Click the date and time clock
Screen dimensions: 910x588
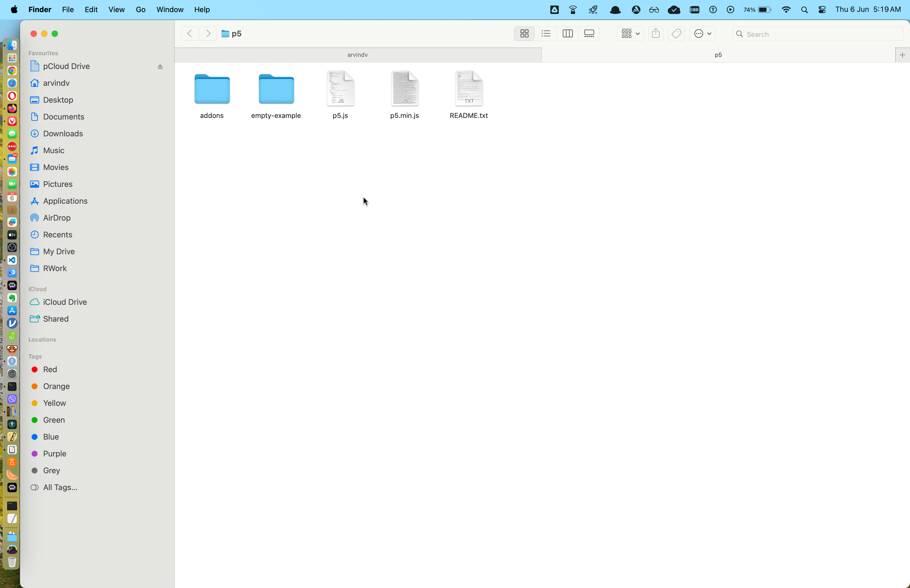point(868,9)
